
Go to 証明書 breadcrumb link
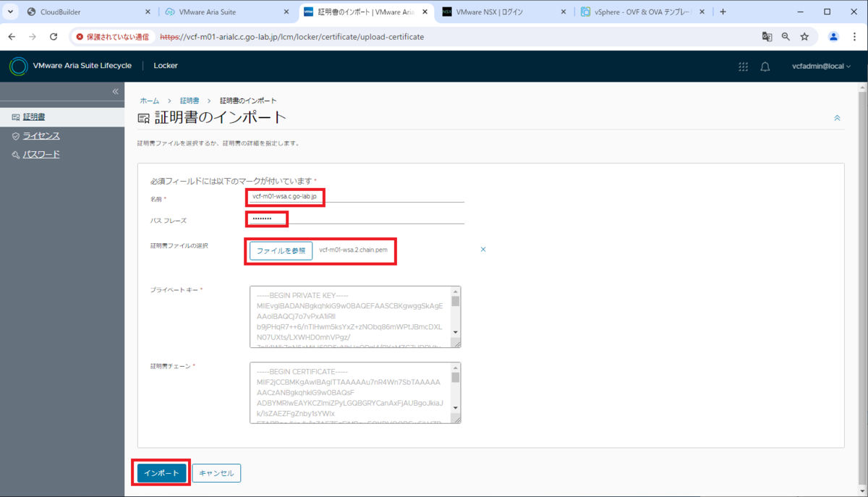click(x=190, y=101)
